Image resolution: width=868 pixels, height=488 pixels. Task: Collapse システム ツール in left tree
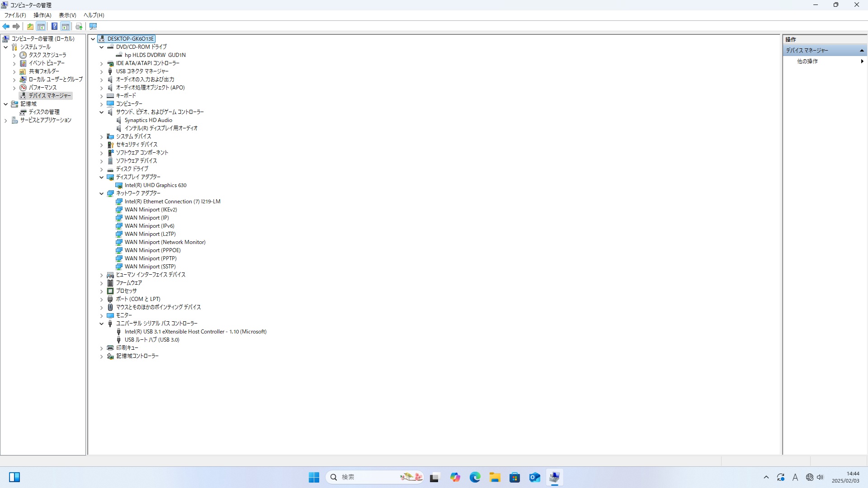click(5, 47)
